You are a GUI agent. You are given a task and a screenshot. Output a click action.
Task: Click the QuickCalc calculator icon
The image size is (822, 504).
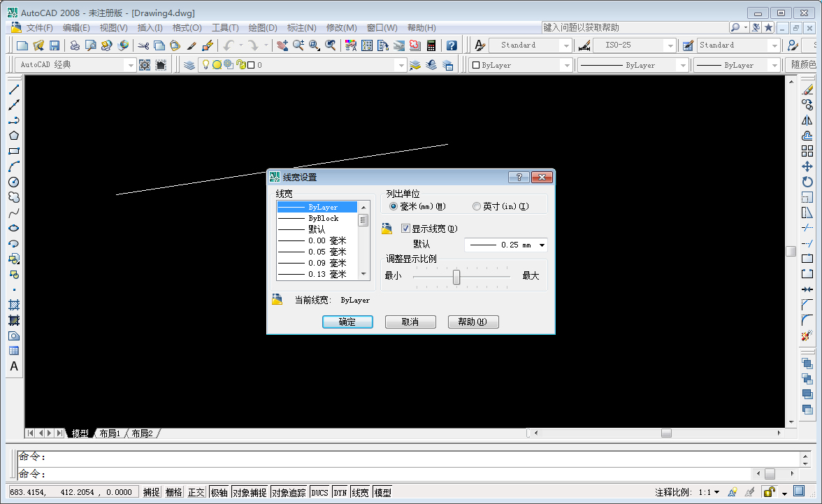[x=432, y=45]
